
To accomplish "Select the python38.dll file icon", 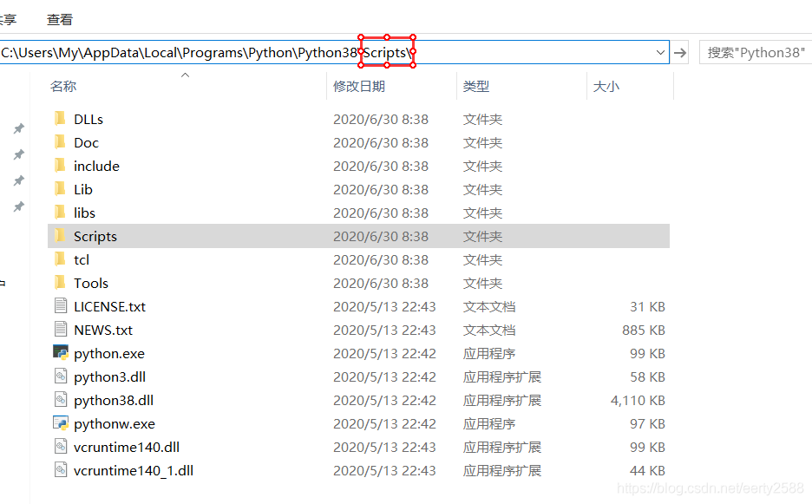I will coord(59,400).
